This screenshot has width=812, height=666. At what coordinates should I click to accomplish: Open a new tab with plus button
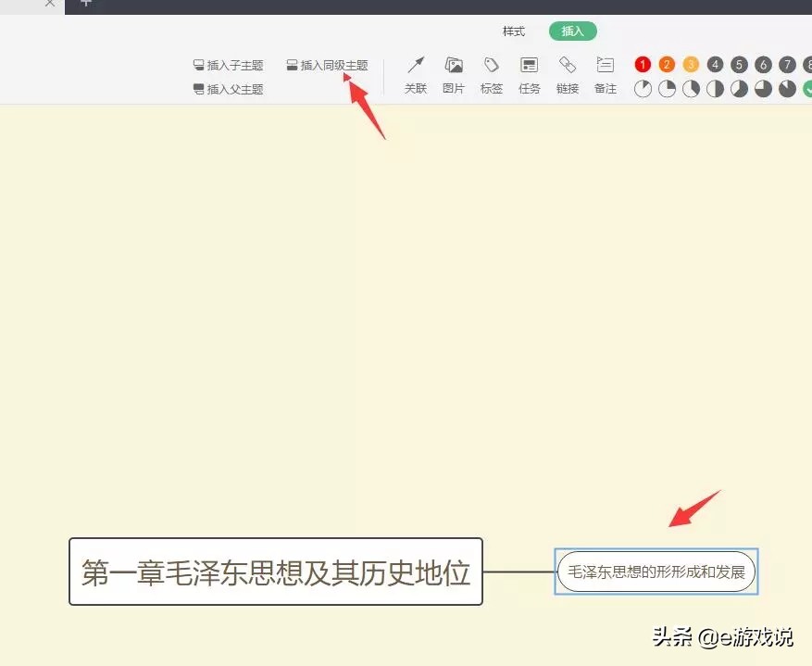click(86, 4)
